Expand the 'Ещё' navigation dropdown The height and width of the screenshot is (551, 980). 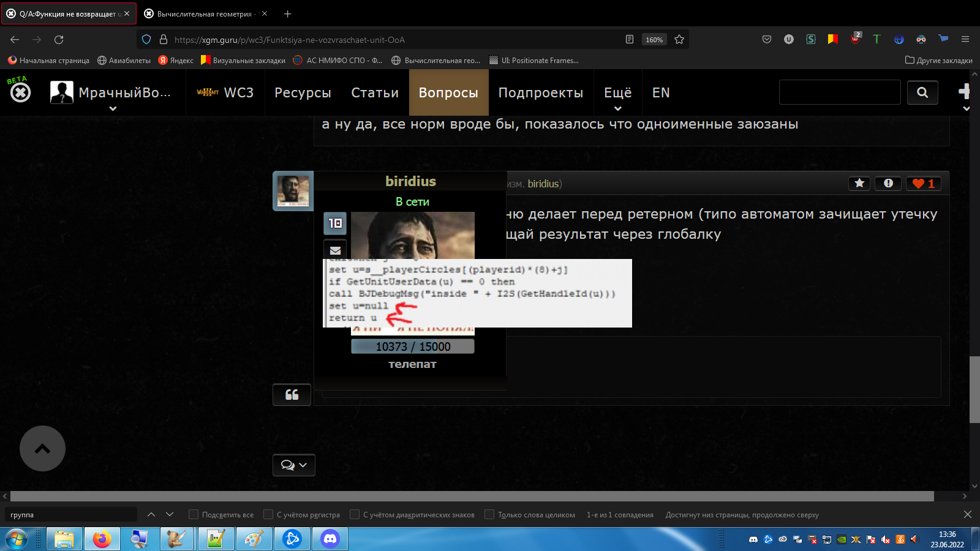618,93
